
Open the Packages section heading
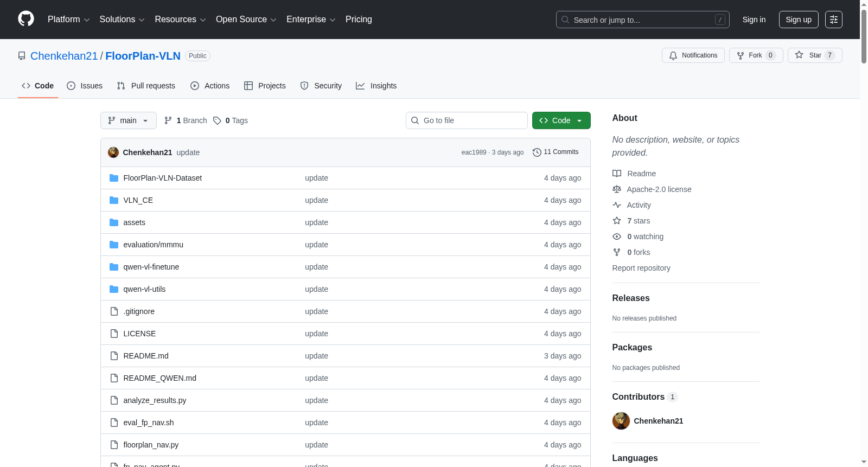[632, 348]
